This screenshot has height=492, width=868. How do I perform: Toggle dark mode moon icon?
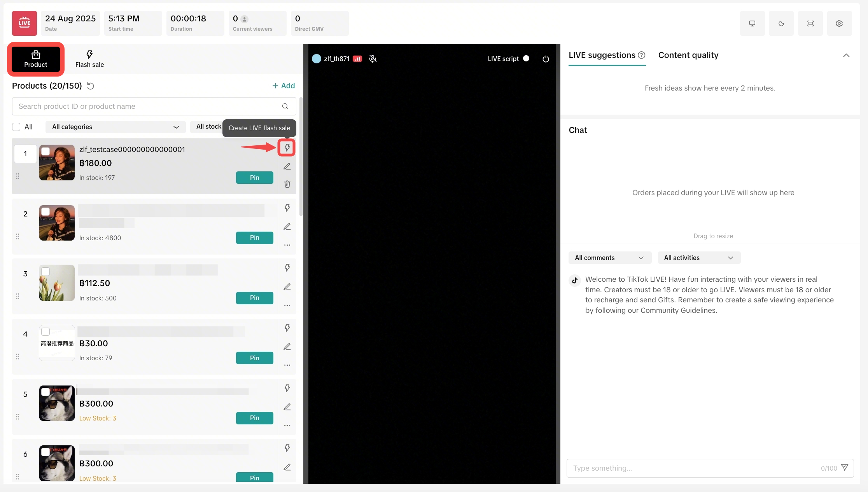click(x=781, y=23)
